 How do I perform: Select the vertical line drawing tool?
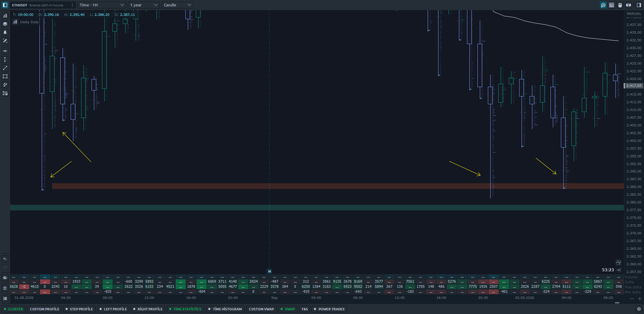5,59
